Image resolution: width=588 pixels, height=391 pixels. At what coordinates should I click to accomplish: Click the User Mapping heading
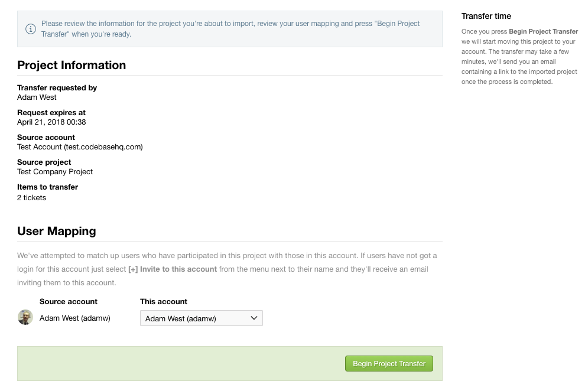point(57,231)
